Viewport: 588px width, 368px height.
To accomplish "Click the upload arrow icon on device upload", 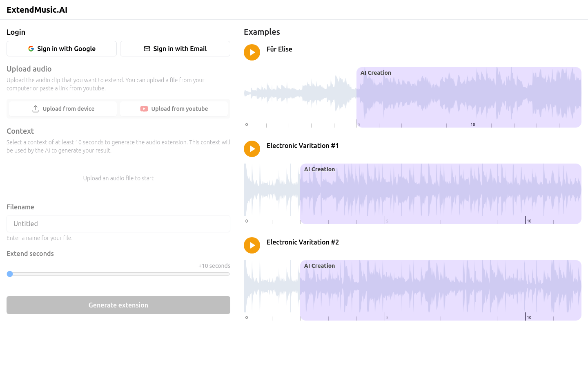I will [36, 108].
